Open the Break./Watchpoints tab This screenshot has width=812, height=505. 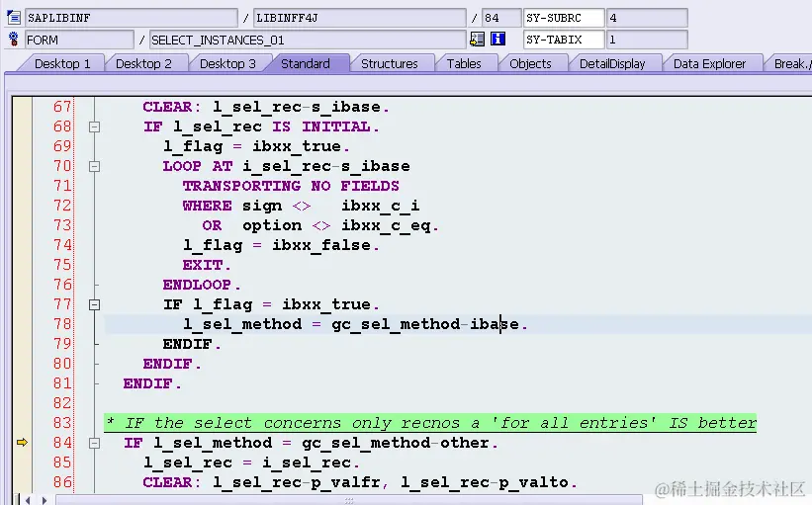pos(790,63)
